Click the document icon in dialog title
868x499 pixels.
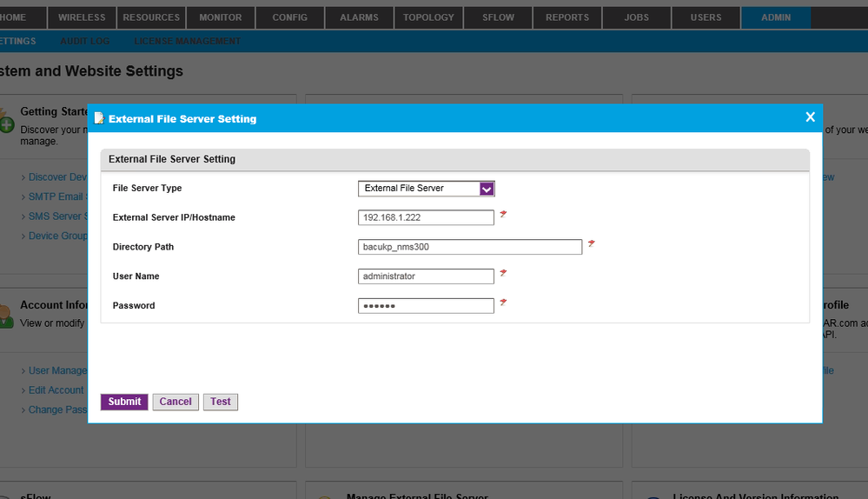click(99, 118)
